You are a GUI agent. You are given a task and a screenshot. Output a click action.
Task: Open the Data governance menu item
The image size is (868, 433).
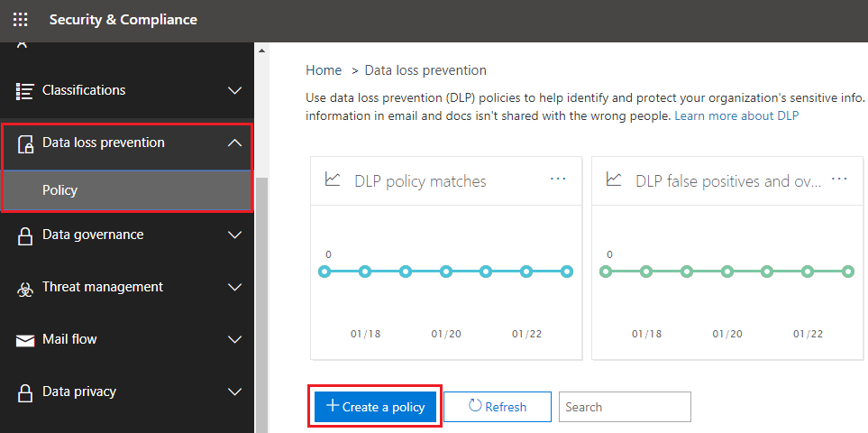pyautogui.click(x=127, y=235)
